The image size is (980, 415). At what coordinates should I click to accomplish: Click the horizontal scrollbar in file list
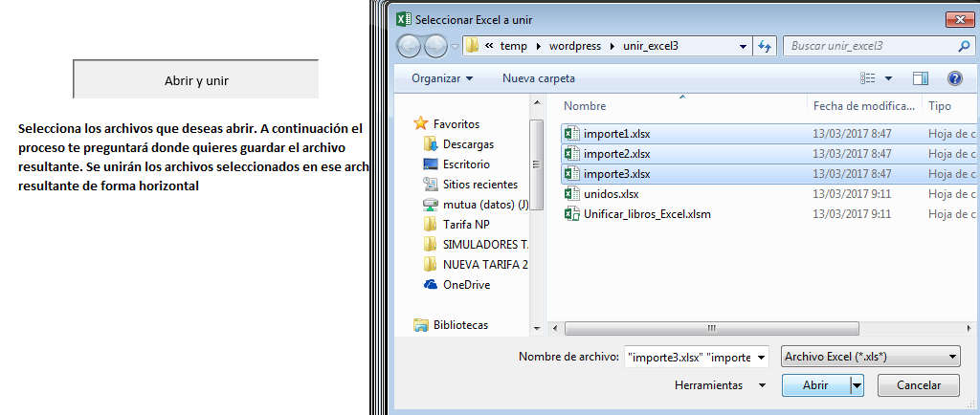[x=712, y=328]
